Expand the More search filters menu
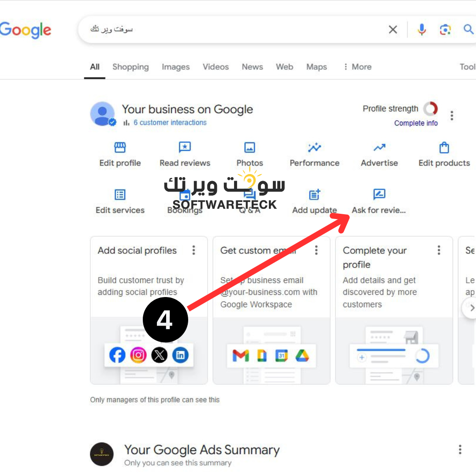476x476 pixels. tap(357, 67)
